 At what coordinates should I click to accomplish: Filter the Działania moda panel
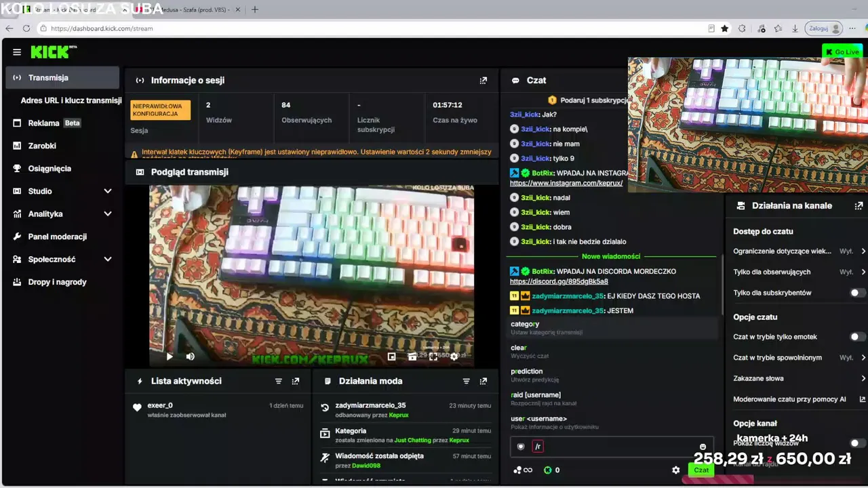[466, 382]
